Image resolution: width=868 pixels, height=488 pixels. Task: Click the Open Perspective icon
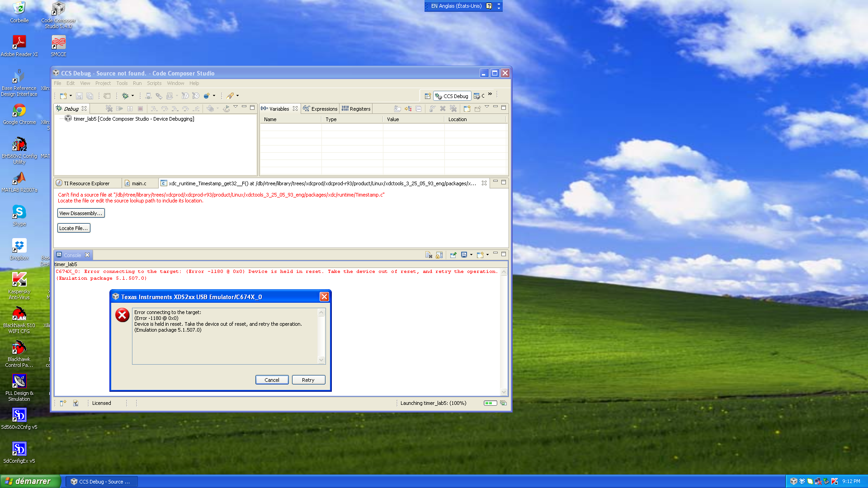point(427,96)
